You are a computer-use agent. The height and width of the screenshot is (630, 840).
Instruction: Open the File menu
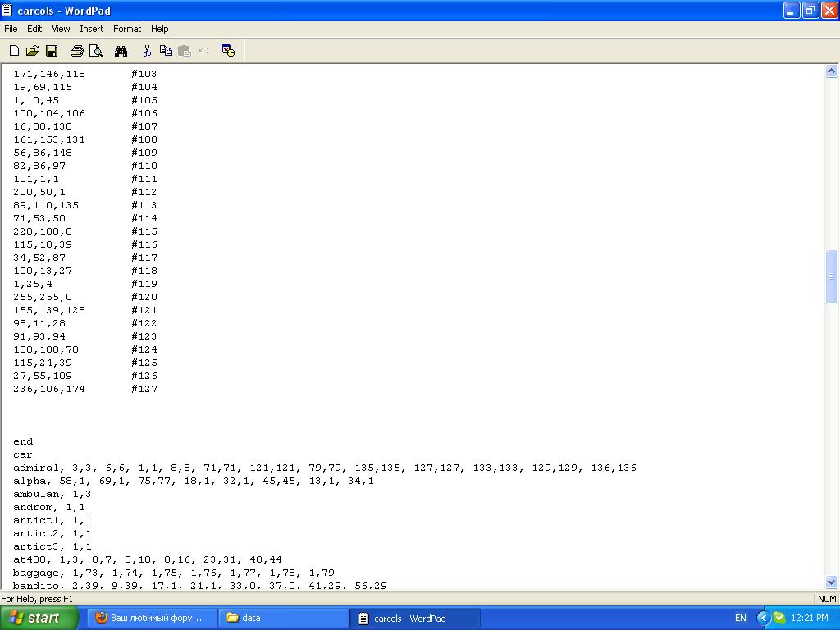point(11,29)
